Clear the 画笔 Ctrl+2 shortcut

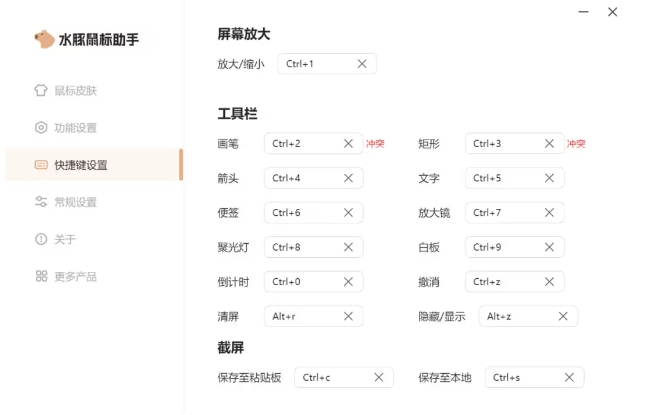coord(348,144)
